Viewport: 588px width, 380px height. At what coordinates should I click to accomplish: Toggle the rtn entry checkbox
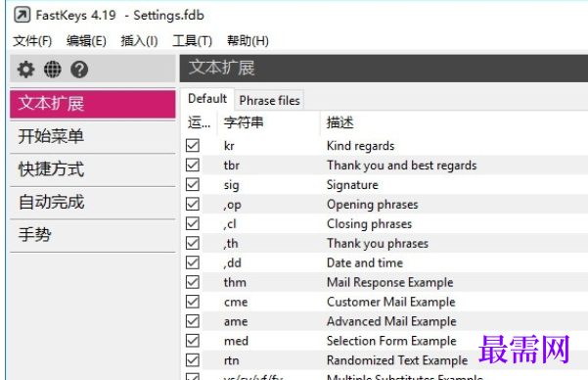point(193,360)
